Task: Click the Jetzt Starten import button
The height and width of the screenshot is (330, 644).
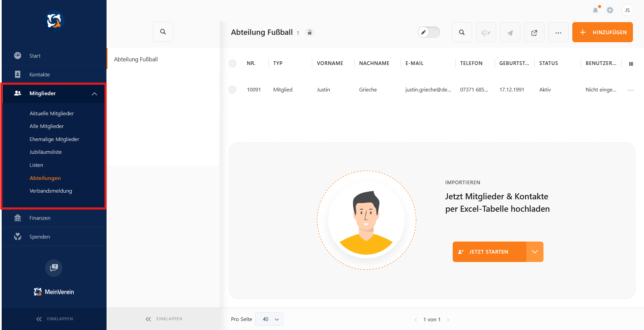Action: tap(489, 252)
